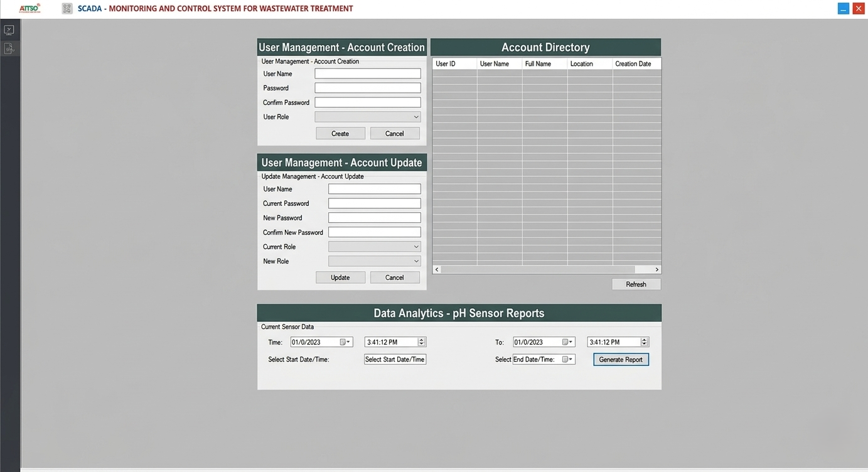
Task: Click the AITSO logo
Action: tap(29, 8)
